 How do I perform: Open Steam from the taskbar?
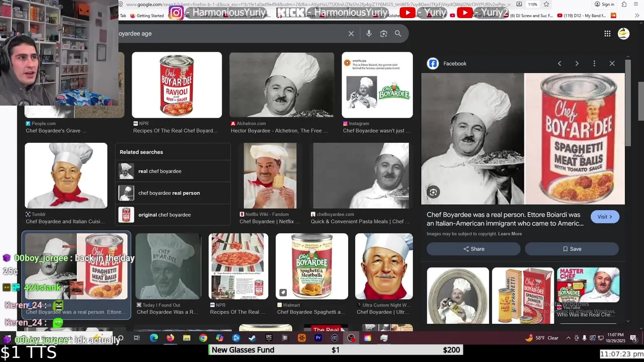tap(252, 338)
